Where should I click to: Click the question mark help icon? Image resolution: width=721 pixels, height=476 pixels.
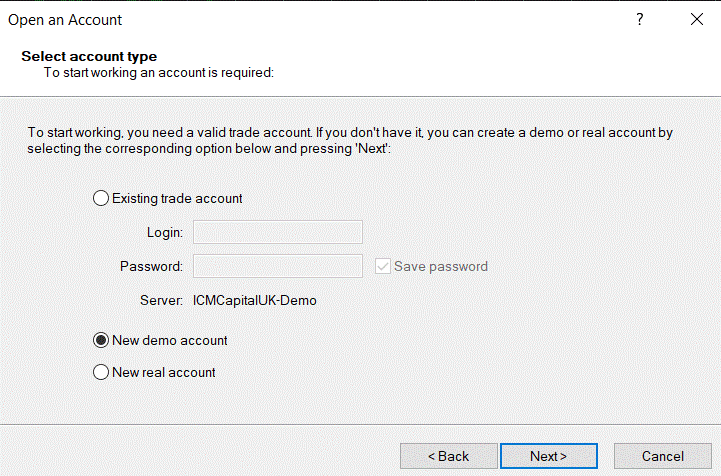click(640, 19)
